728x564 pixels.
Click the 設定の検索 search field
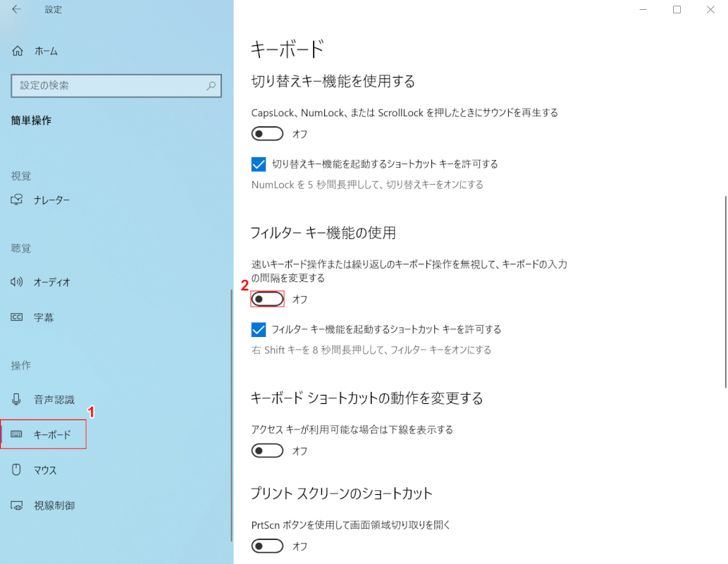109,85
